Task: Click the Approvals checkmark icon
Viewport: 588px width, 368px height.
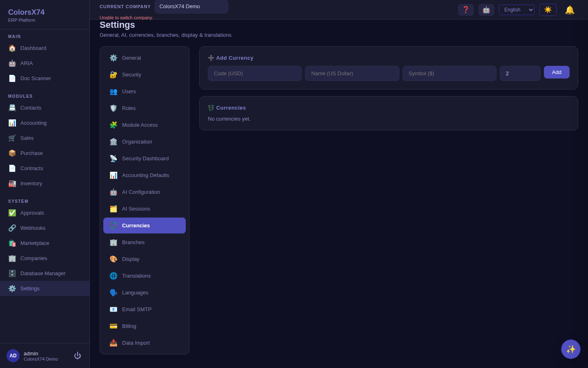Action: point(12,213)
